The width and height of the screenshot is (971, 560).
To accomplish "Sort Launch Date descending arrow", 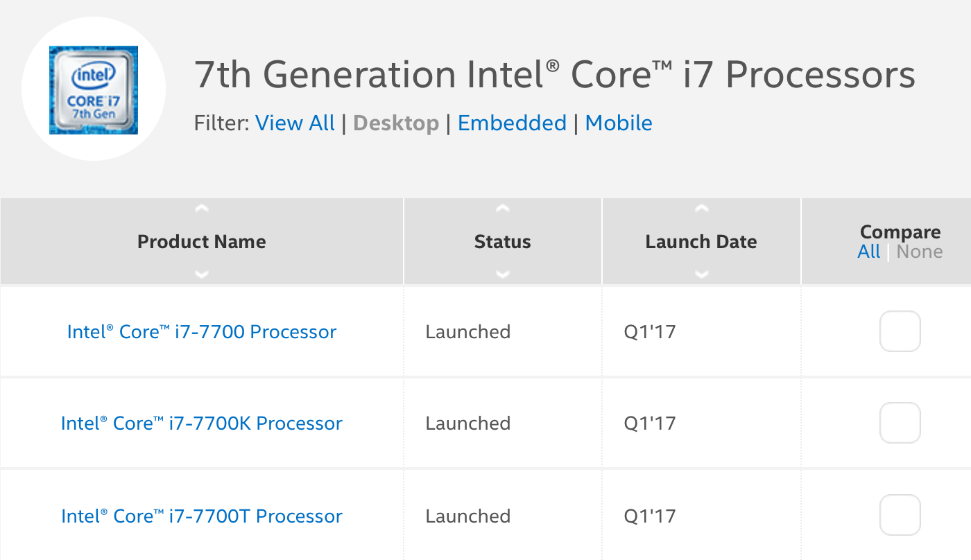I will [x=701, y=274].
